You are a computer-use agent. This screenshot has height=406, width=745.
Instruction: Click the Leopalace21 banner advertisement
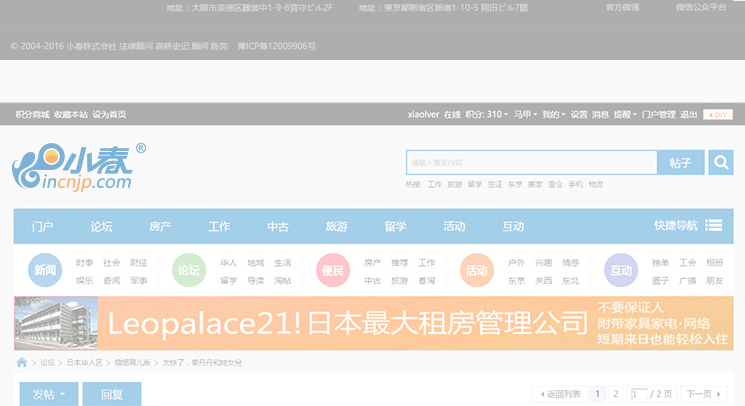point(374,323)
